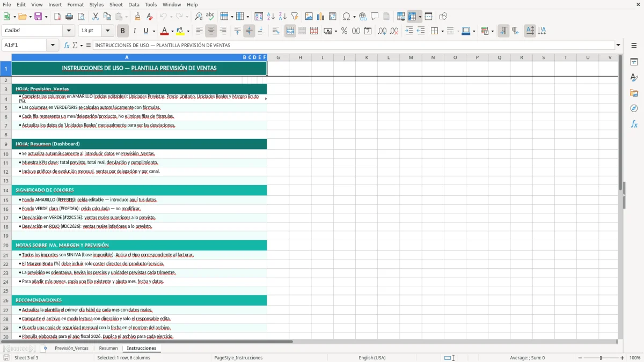Toggle Align Left
Viewport: 644px width, 362px height.
[x=199, y=31]
